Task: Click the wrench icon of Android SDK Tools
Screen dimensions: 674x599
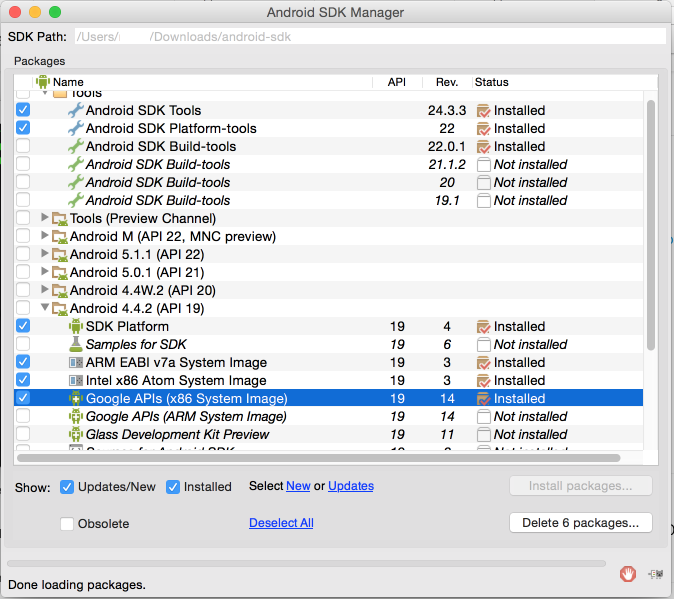Action: pos(76,110)
